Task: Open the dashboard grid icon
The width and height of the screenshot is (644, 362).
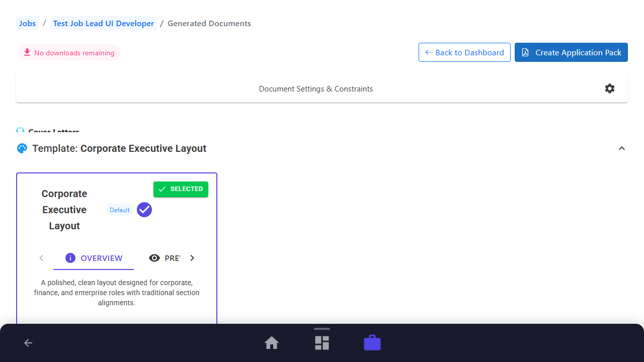Action: click(322, 343)
